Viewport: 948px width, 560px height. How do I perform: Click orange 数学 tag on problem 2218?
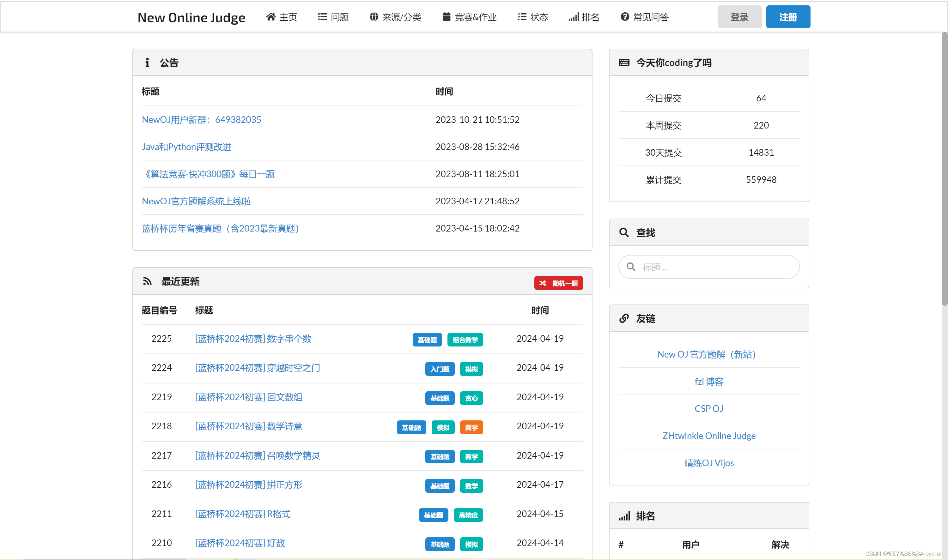471,427
